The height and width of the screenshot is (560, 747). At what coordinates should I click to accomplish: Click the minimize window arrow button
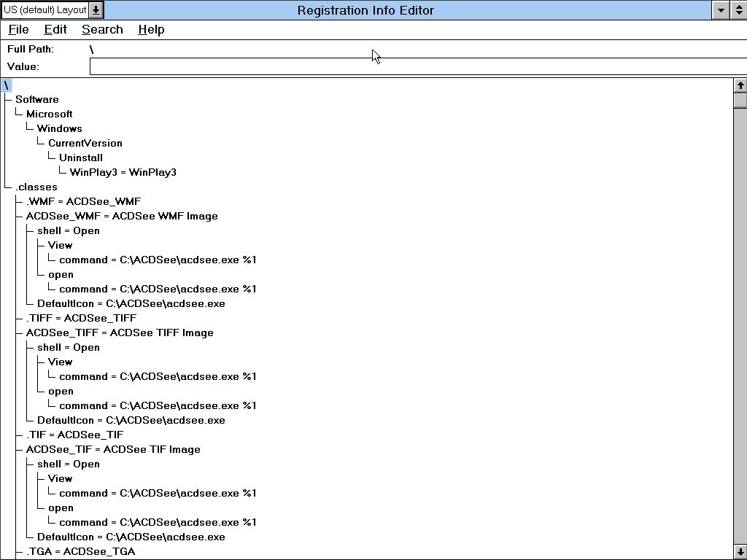tap(720, 10)
